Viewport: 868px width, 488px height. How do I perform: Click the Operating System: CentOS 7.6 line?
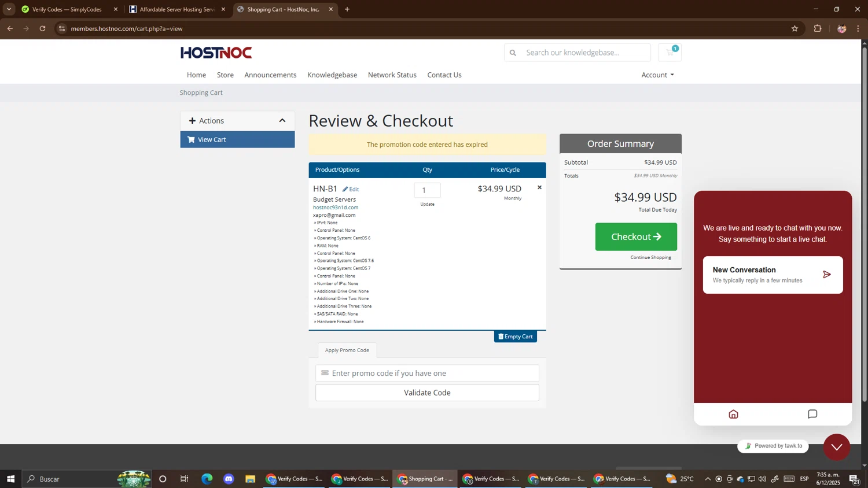pos(344,261)
